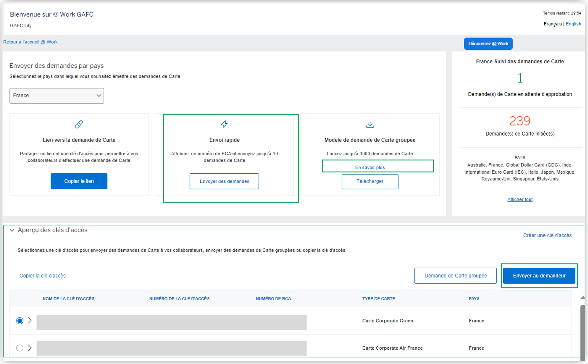Click Créer une clé d'accès
The width and height of the screenshot is (588, 364).
(x=547, y=235)
